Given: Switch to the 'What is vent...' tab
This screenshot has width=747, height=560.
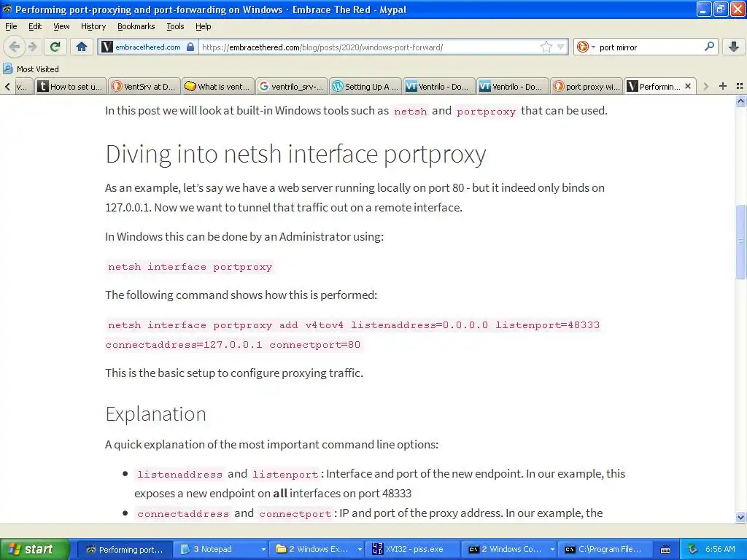Looking at the screenshot, I should [x=218, y=86].
